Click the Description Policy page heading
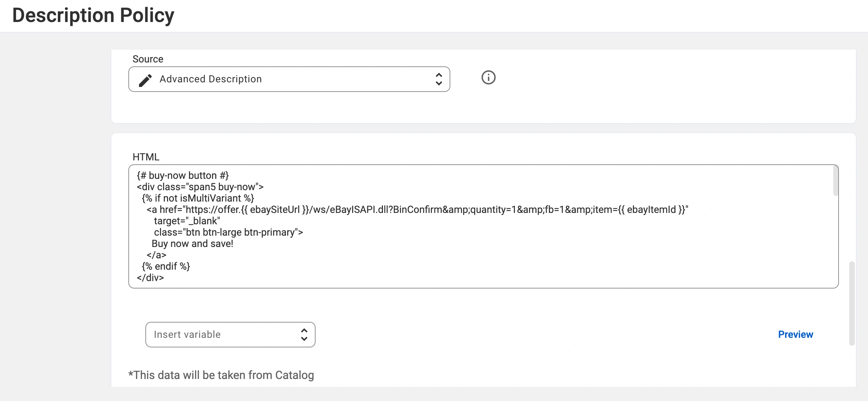868x401 pixels. point(93,15)
